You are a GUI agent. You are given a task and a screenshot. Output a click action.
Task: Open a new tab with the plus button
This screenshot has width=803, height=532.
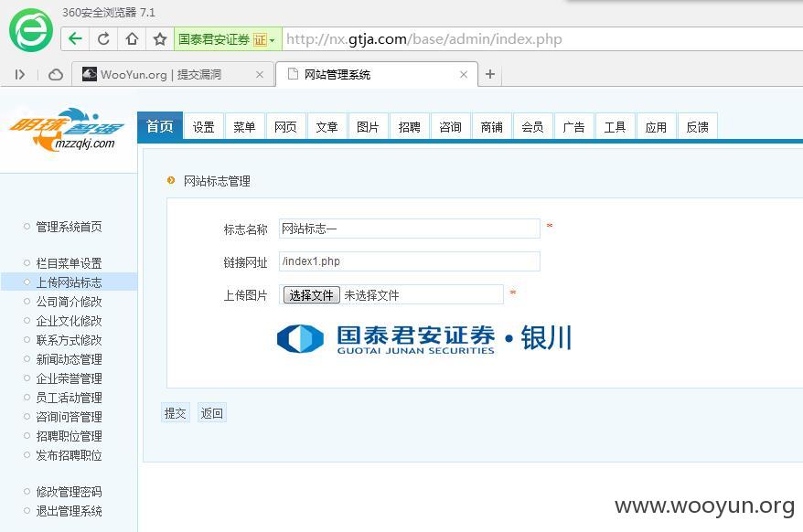coord(490,74)
